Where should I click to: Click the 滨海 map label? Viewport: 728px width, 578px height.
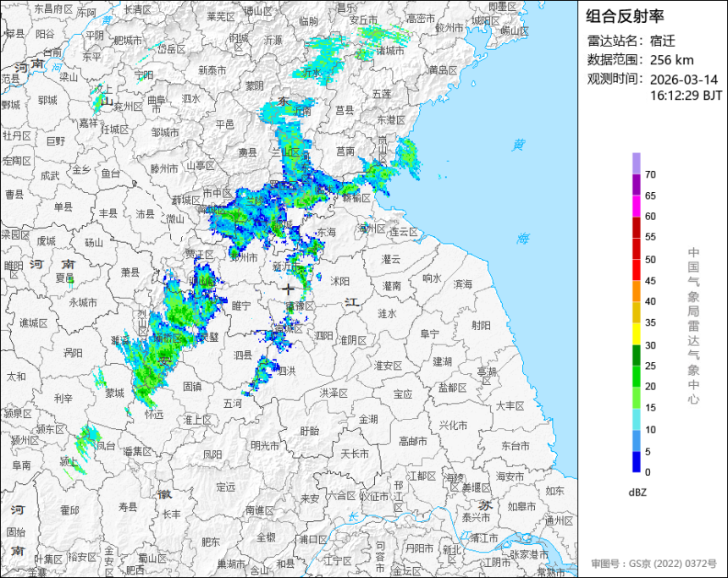pos(462,283)
